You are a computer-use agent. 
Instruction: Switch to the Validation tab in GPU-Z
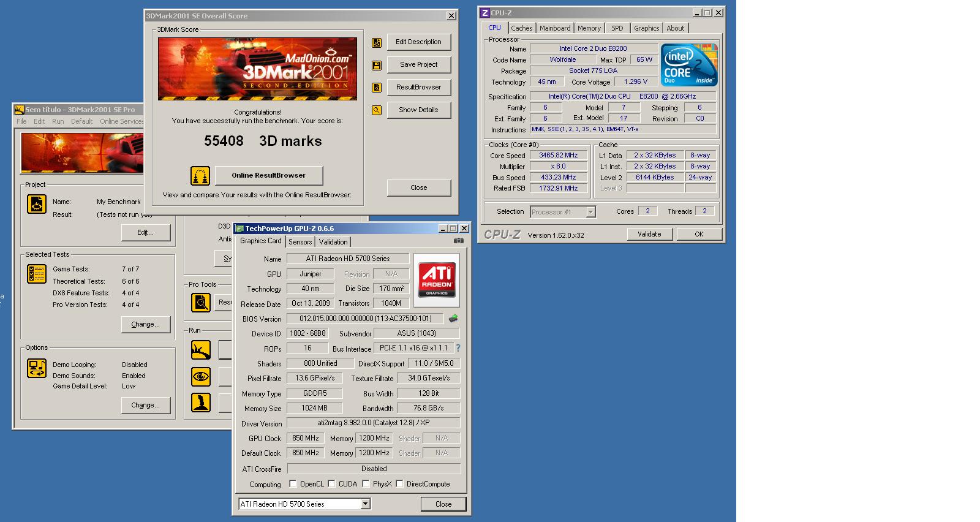coord(333,242)
